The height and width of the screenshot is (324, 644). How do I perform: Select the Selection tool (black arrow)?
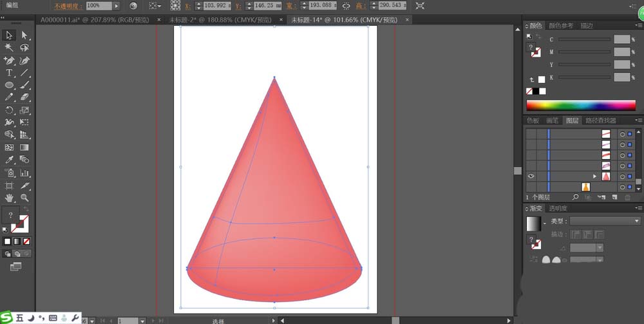tap(9, 35)
